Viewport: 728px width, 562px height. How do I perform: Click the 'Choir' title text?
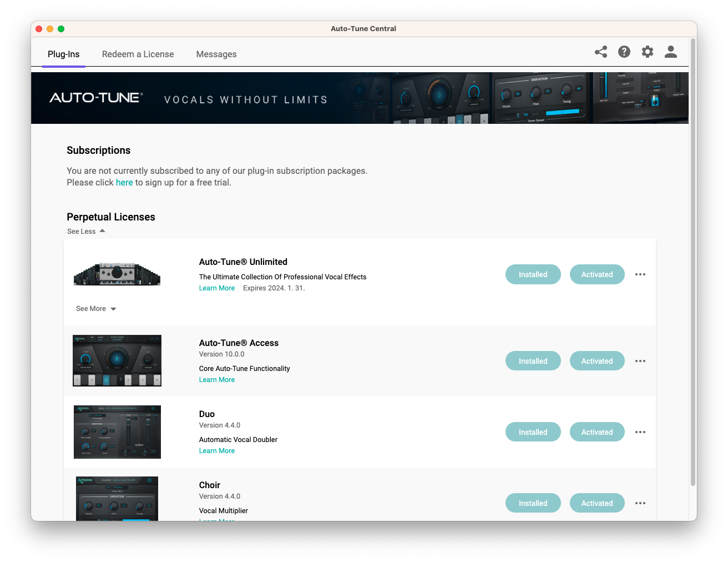click(x=210, y=485)
